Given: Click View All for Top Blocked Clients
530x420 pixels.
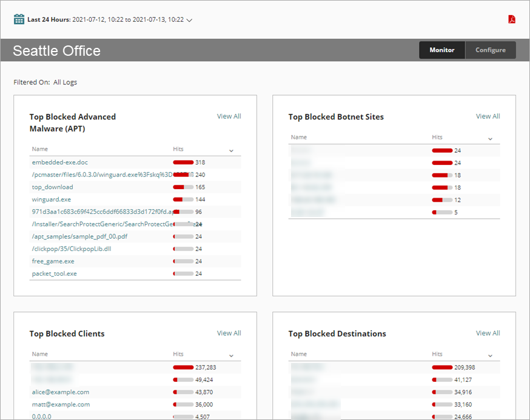Looking at the screenshot, I should [x=229, y=333].
